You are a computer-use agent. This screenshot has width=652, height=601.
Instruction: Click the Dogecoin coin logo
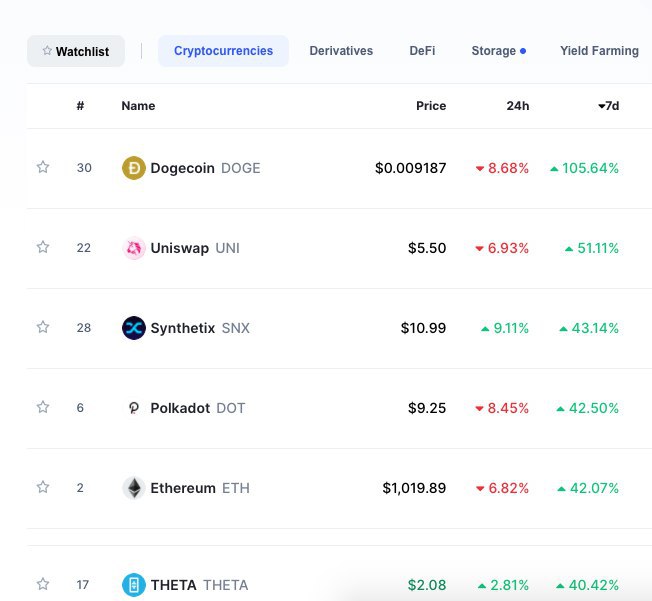[133, 168]
